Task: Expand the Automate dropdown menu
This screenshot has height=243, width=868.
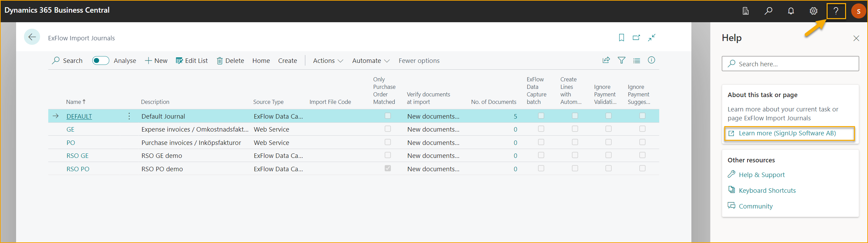Action: tap(371, 60)
